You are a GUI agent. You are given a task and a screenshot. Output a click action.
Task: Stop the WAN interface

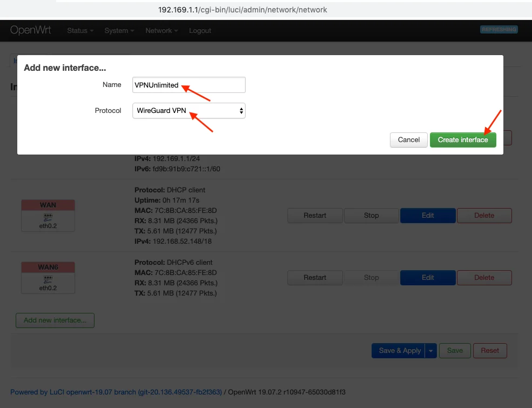tap(371, 216)
